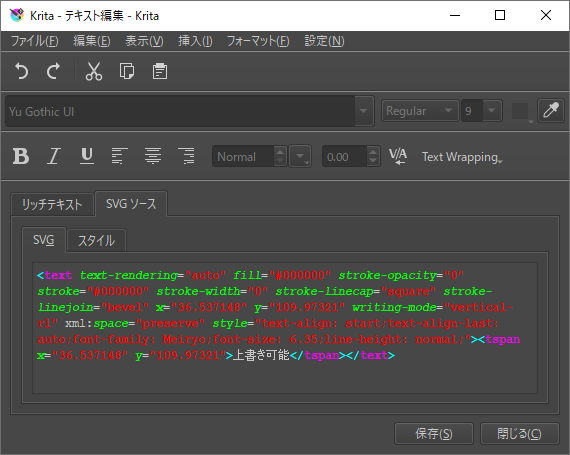Screen dimensions: 570x455
Task: Open the line height unit dropdown
Action: coord(300,157)
